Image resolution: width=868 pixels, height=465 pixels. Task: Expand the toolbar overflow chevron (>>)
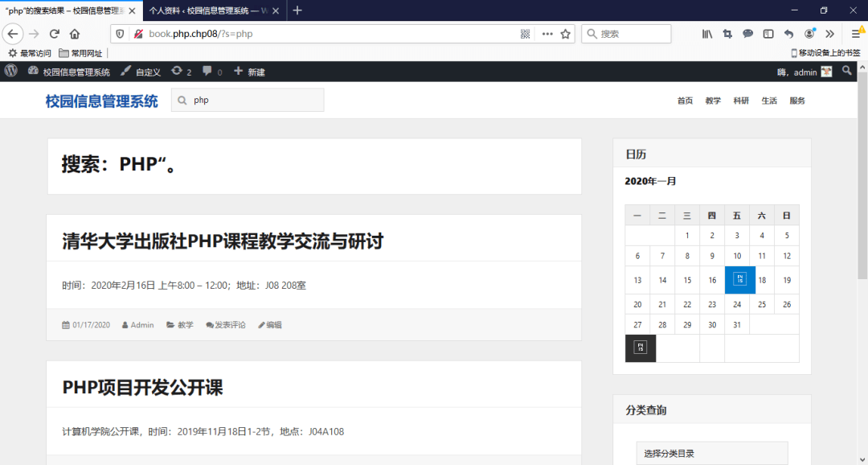(x=829, y=34)
